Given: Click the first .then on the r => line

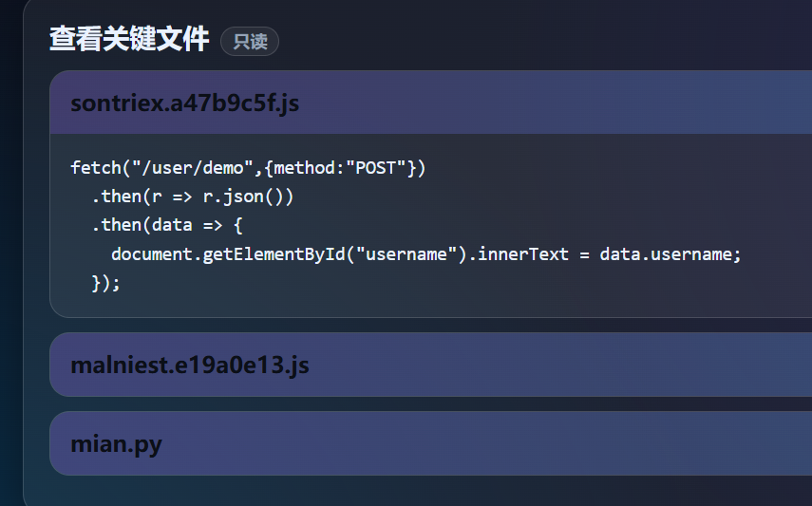Looking at the screenshot, I should click(x=116, y=197).
